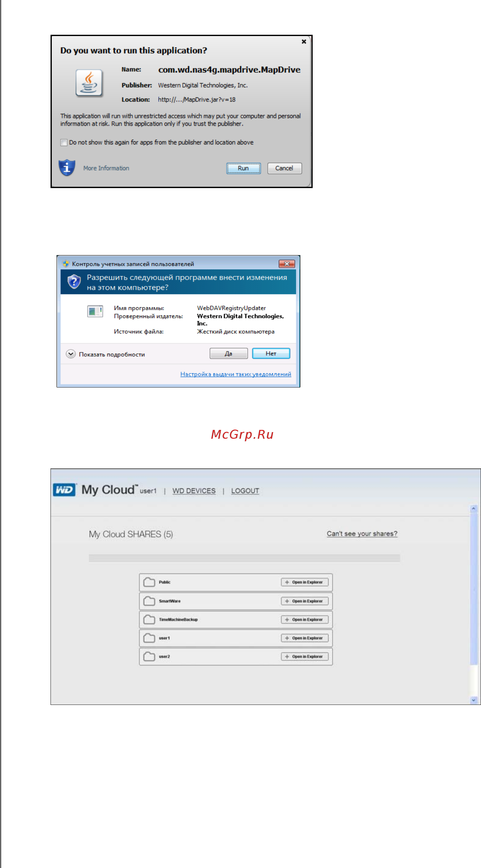Viewport: 481px width, 868px height.
Task: Click the WD logo
Action: click(x=64, y=490)
